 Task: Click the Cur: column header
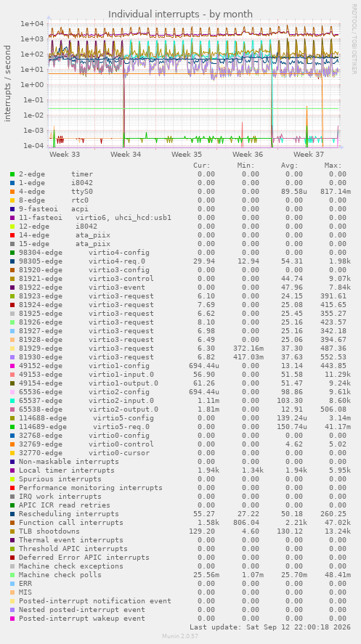point(202,166)
